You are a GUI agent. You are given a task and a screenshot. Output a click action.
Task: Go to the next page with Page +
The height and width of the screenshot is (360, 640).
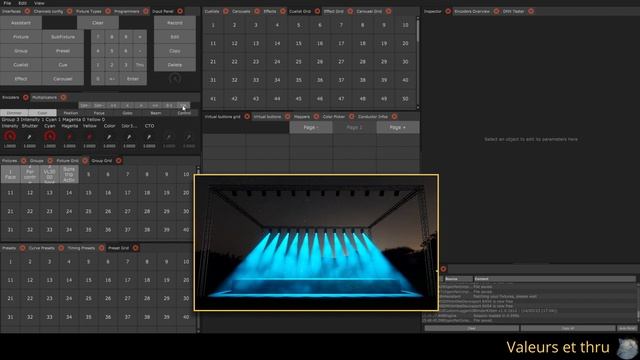[398, 127]
